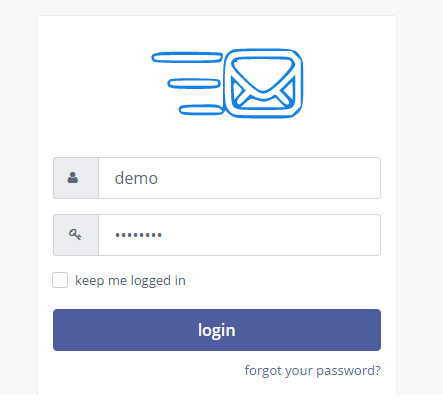Focus the username field containing demo
443x405 pixels.
click(x=239, y=178)
